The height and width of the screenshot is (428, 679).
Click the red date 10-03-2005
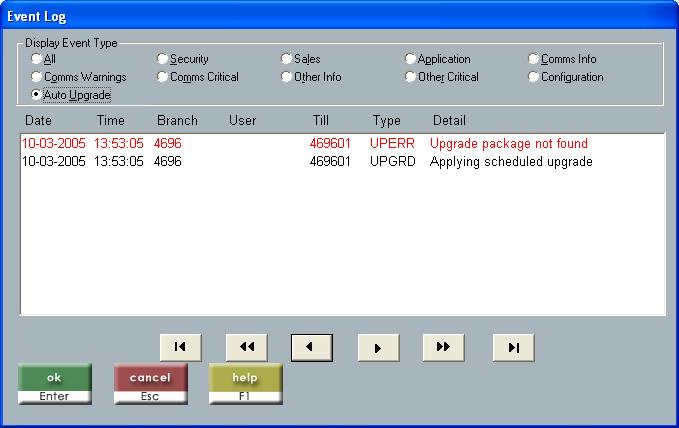[x=53, y=143]
